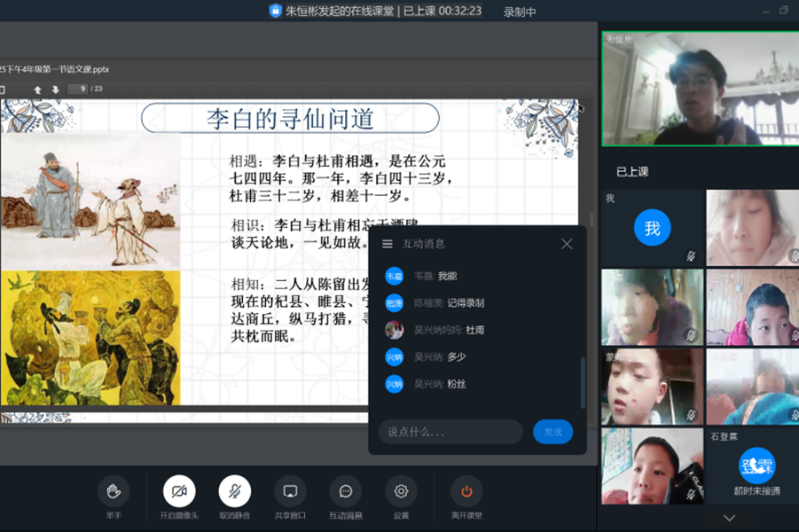Image resolution: width=799 pixels, height=532 pixels.
Task: Click the 说点什么 message input box
Action: 450,432
